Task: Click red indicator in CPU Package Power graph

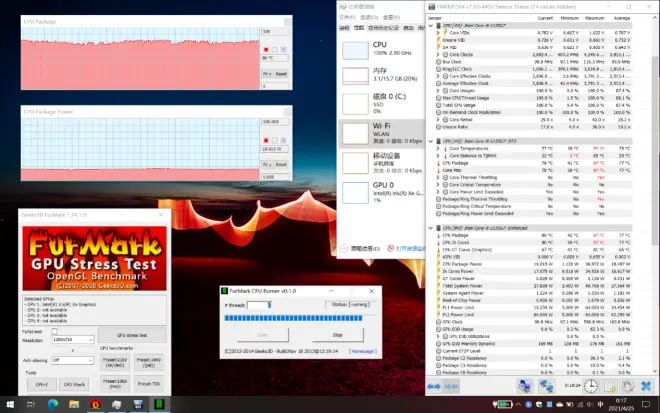Action: click(x=266, y=140)
